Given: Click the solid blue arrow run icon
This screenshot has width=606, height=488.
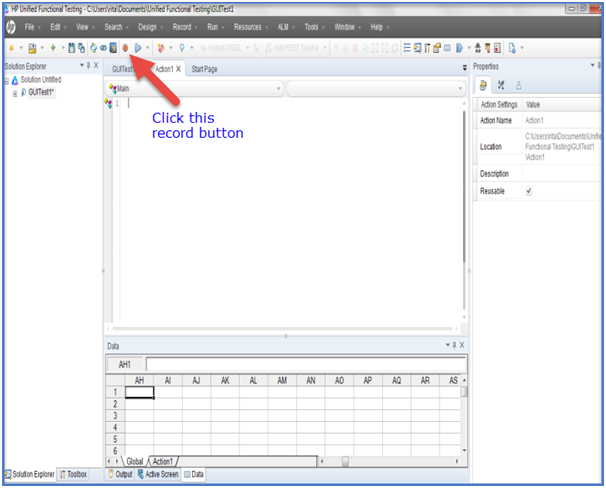Looking at the screenshot, I should coord(459,48).
